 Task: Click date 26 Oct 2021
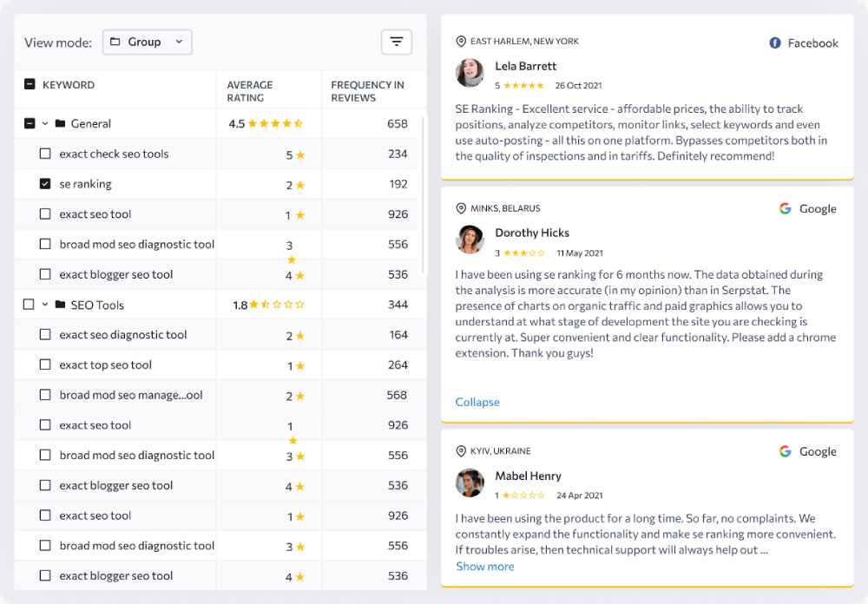[578, 85]
